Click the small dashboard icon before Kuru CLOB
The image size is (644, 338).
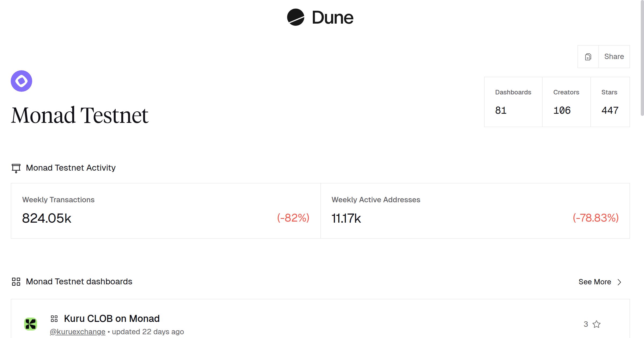pos(54,319)
